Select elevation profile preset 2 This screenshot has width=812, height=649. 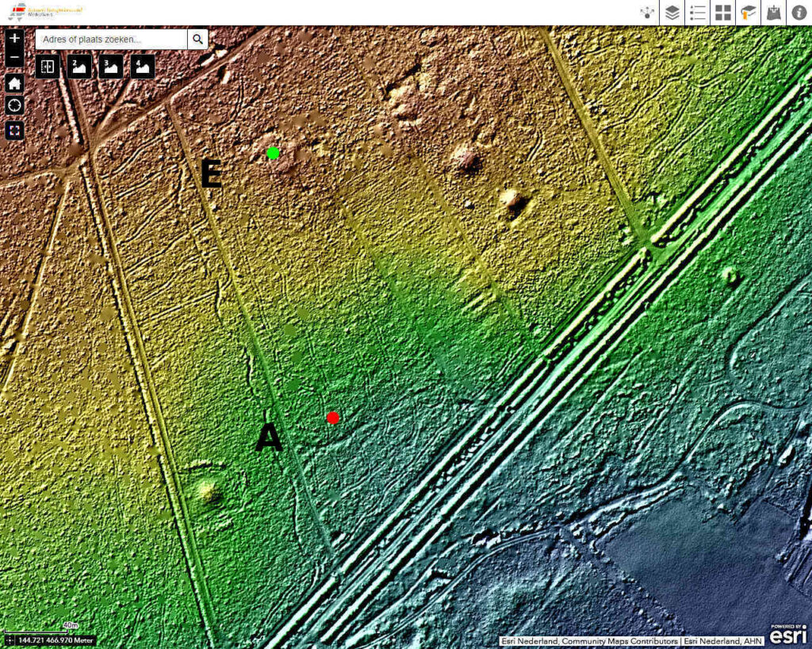(79, 67)
